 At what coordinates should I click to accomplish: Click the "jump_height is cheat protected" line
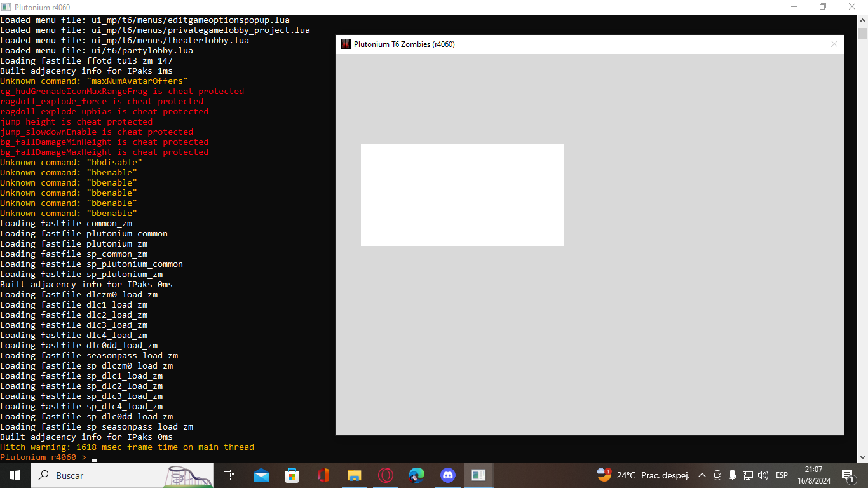pos(76,122)
